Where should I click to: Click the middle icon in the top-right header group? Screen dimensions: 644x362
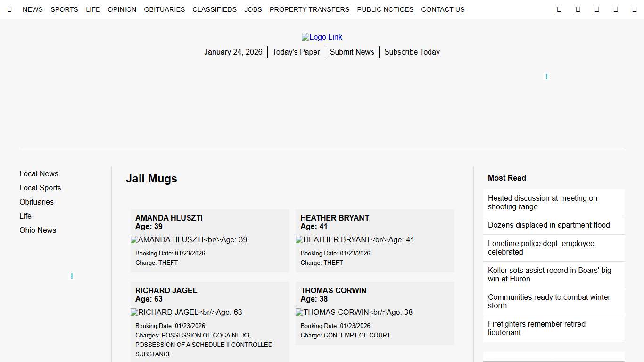[x=597, y=9]
